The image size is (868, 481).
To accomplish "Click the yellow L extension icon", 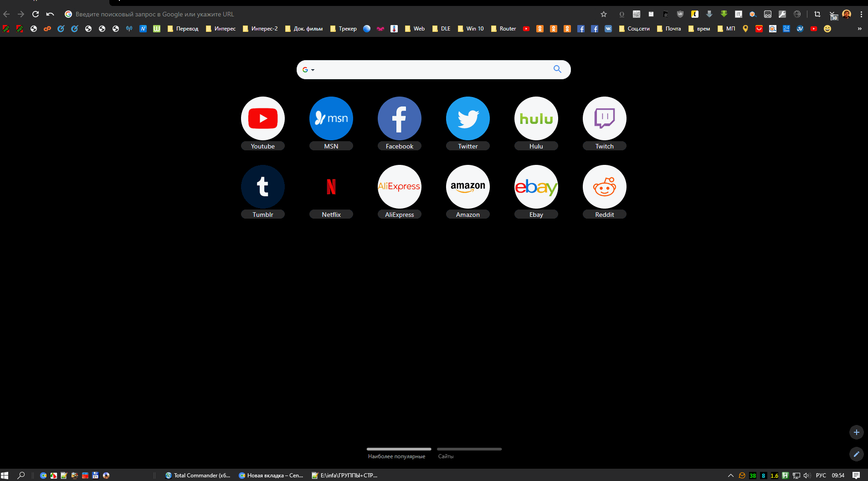I will (x=695, y=14).
